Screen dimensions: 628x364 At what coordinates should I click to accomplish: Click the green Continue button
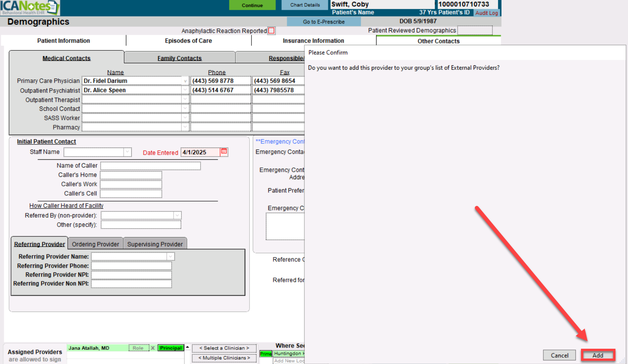coord(252,5)
